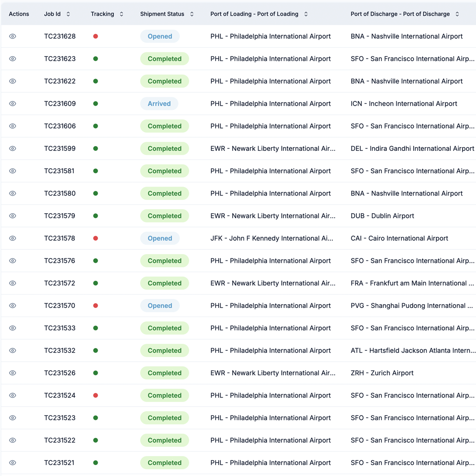476x476 pixels.
Task: Click the eye icon for job TC231628
Action: point(13,36)
